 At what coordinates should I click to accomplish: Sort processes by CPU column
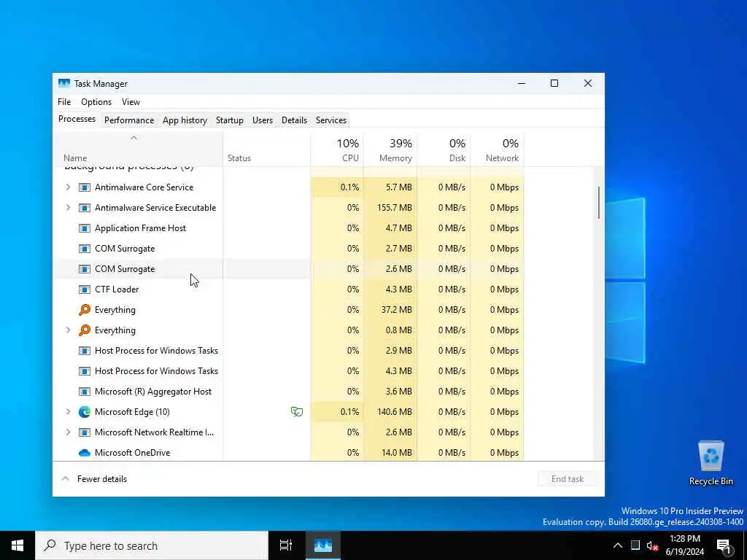[x=337, y=149]
